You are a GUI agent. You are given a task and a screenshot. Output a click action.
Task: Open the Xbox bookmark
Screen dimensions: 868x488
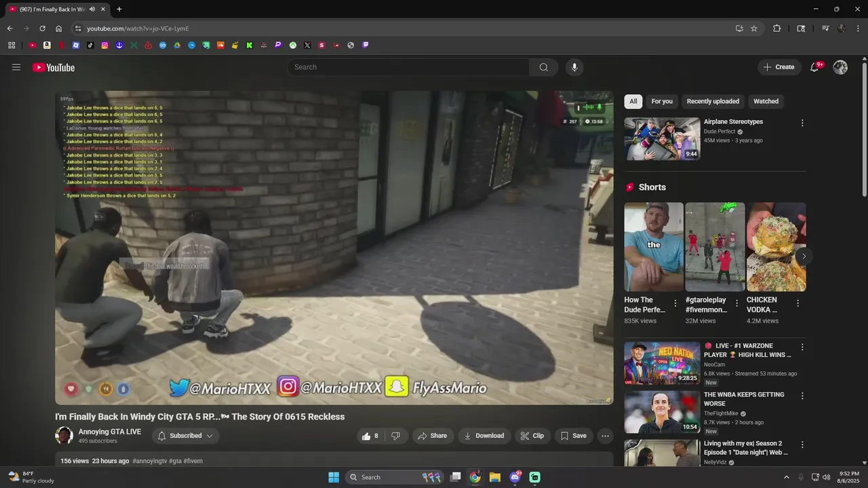click(293, 45)
